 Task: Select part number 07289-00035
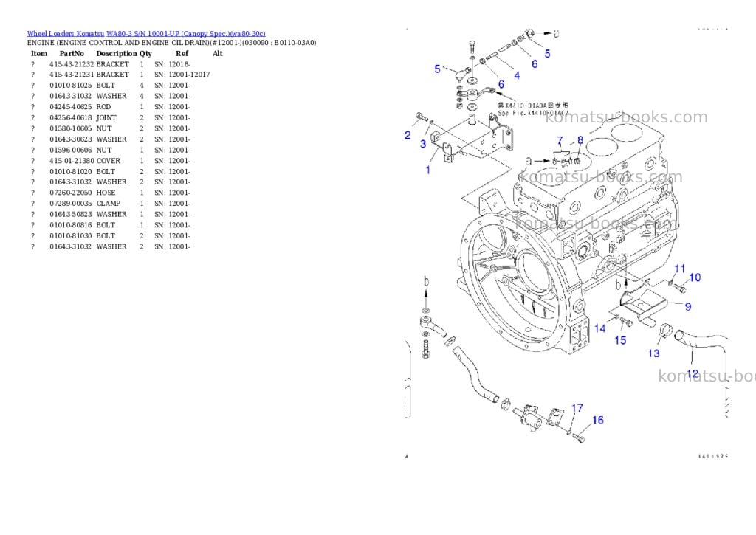coord(70,204)
